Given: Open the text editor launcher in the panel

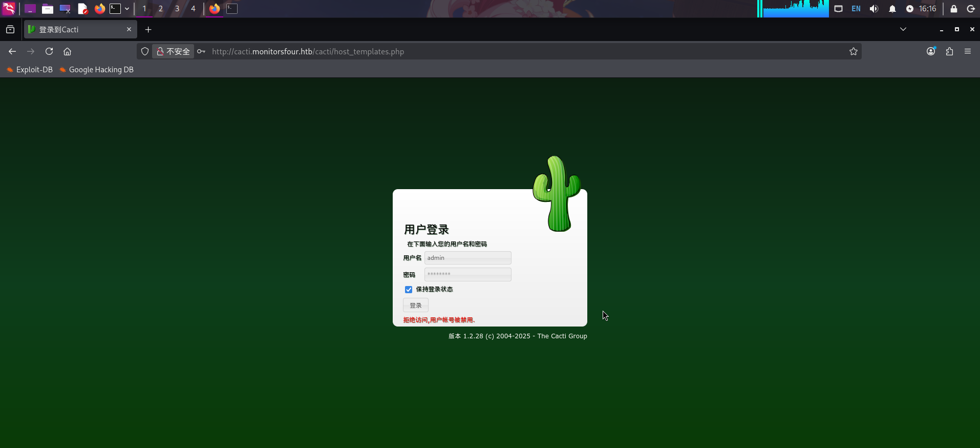Looking at the screenshot, I should tap(82, 9).
